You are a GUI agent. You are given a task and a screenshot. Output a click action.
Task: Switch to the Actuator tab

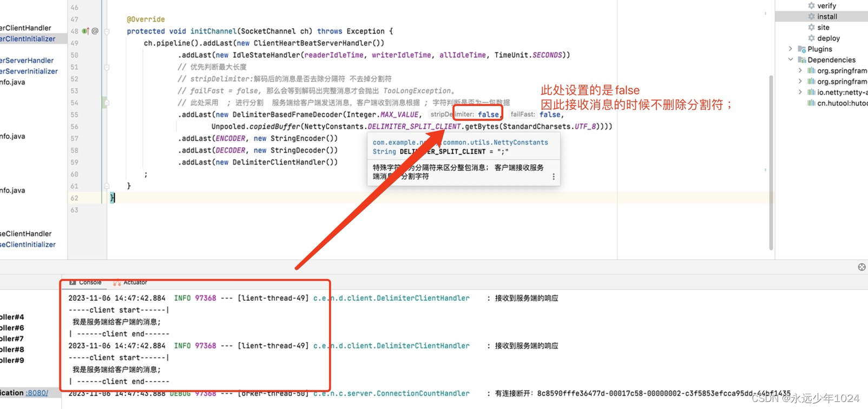tap(130, 282)
